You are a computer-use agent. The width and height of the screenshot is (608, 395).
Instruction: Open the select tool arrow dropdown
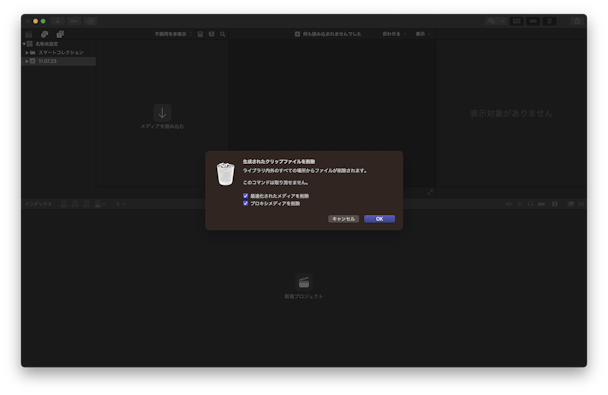coord(120,204)
